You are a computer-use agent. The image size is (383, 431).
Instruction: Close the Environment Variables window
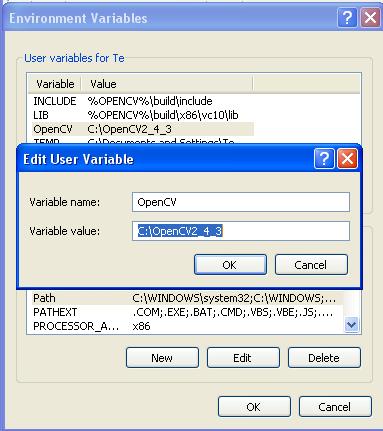(370, 17)
